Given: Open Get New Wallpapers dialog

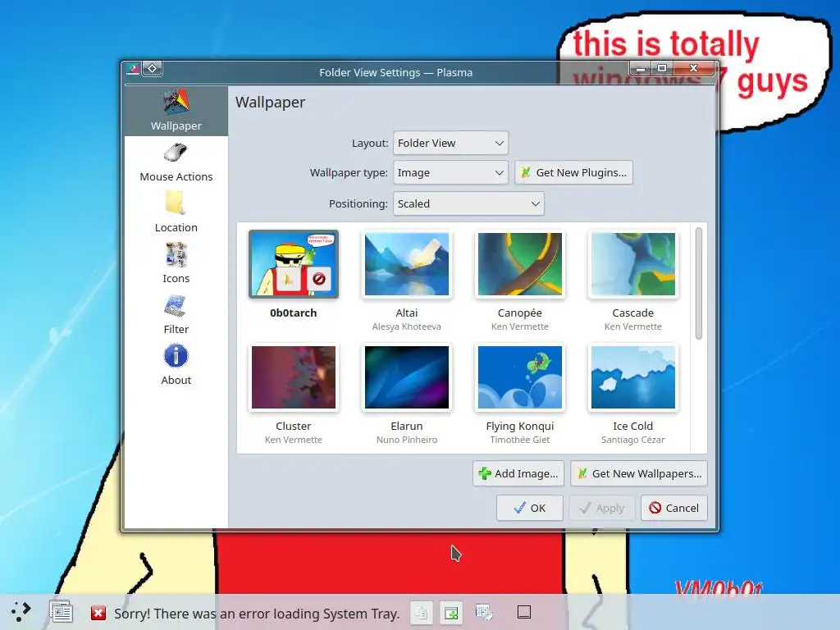Looking at the screenshot, I should (x=639, y=473).
